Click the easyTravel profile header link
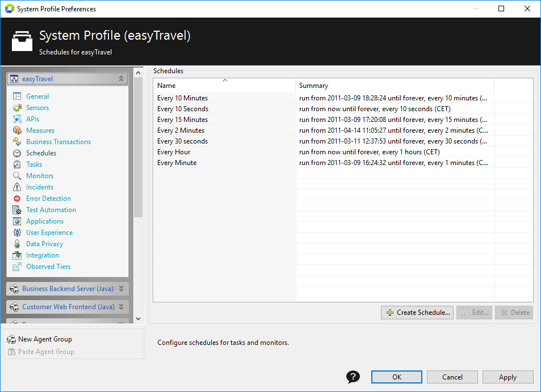Viewport: 541px width, 392px height. [37, 79]
